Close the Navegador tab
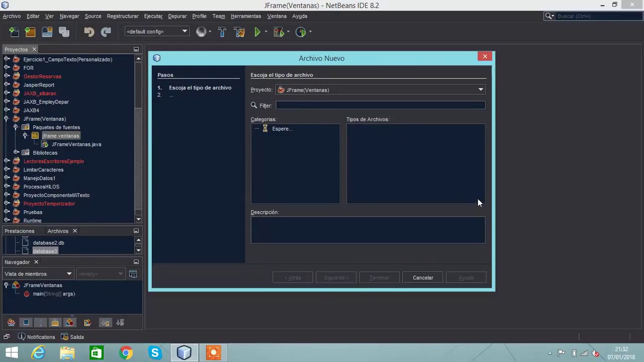The width and height of the screenshot is (644, 362). click(36, 262)
